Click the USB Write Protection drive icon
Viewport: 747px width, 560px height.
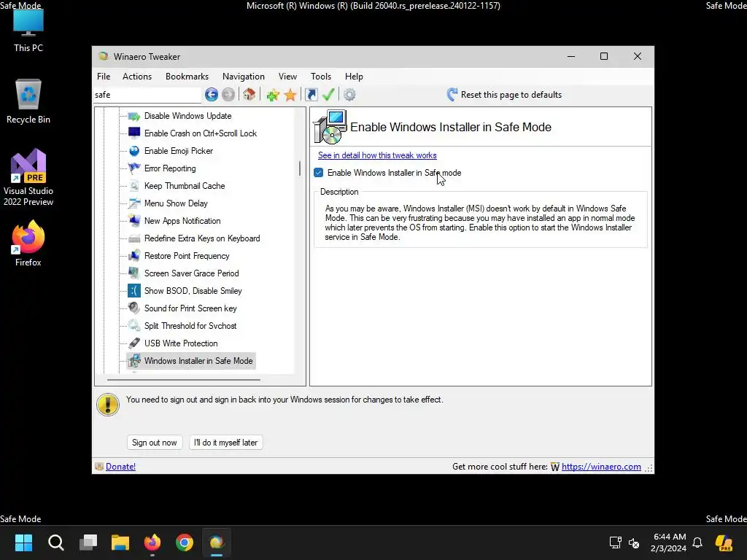click(134, 343)
